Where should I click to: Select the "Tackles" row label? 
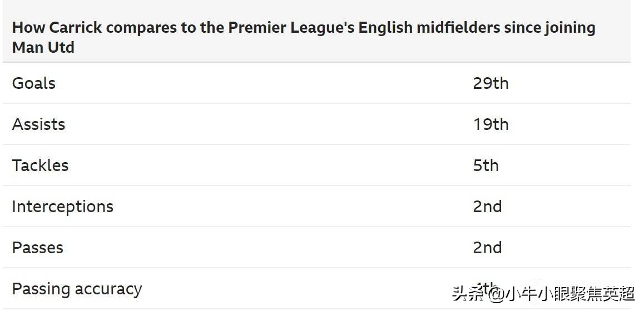40,165
